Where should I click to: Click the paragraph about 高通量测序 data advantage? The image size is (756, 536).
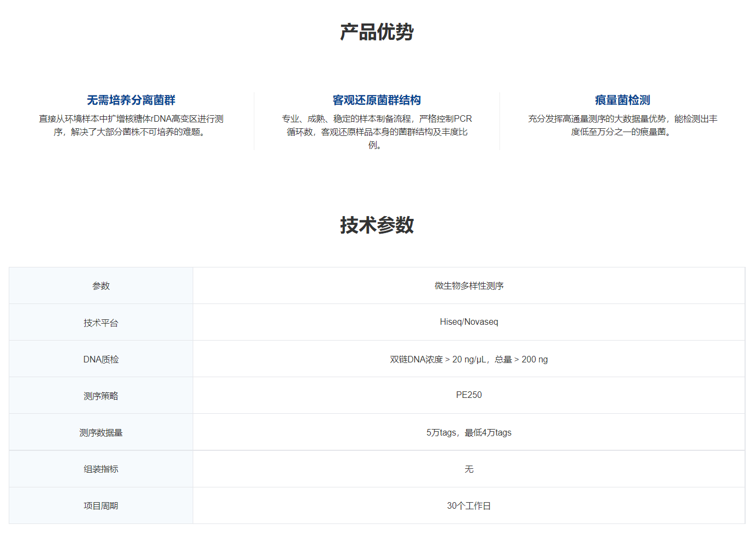point(622,126)
